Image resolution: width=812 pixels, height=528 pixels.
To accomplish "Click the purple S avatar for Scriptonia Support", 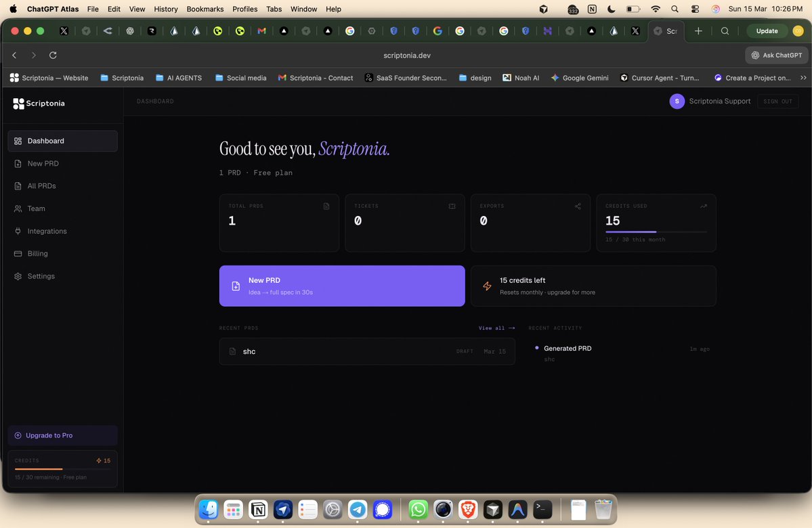I will coord(677,102).
